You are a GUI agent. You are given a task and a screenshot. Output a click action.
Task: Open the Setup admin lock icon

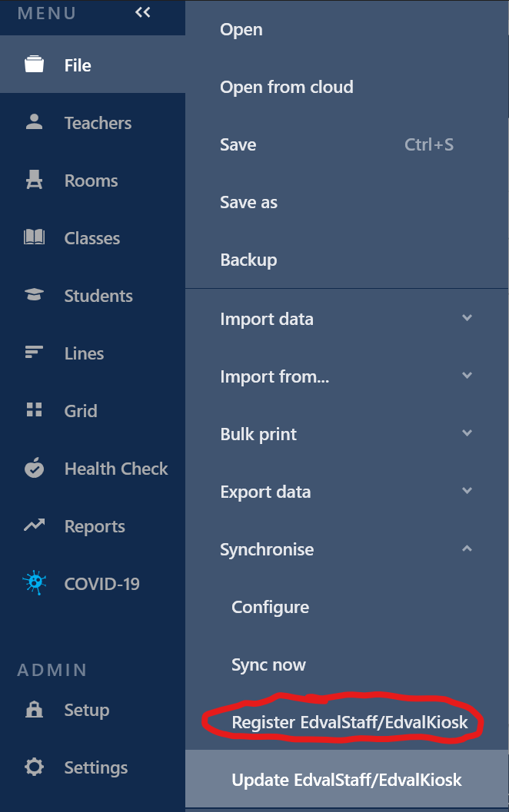coord(35,710)
